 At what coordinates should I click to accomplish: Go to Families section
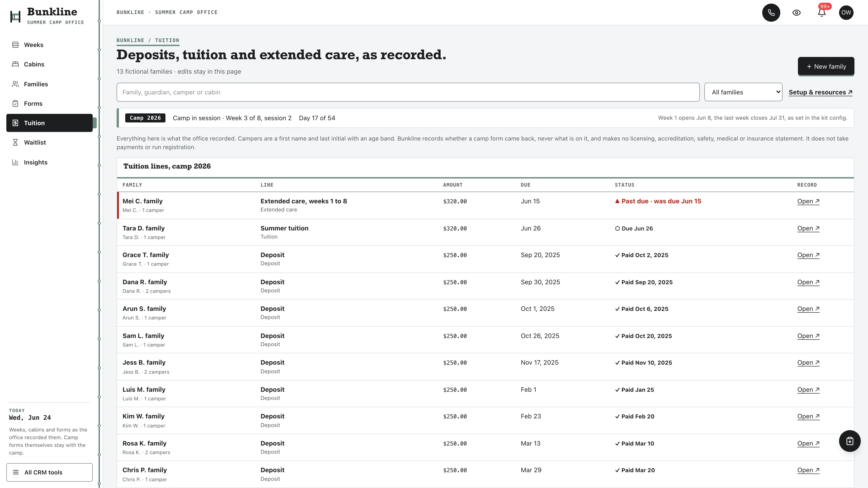49,84
